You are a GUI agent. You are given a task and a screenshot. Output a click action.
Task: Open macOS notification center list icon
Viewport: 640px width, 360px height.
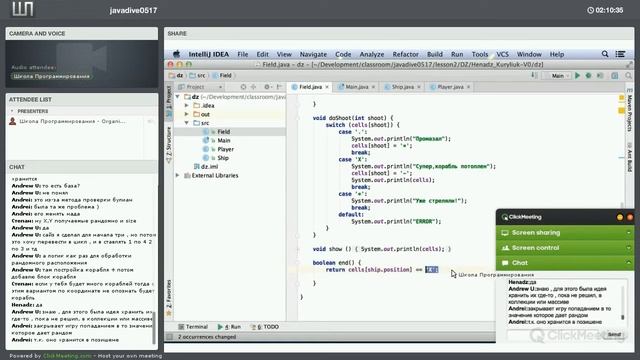[620, 54]
